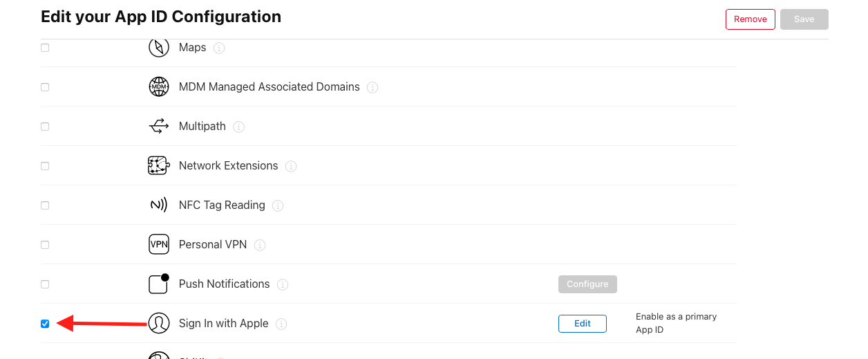Show info for Sign In with Apple
Viewport: 868px width, 359px height.
pos(281,324)
